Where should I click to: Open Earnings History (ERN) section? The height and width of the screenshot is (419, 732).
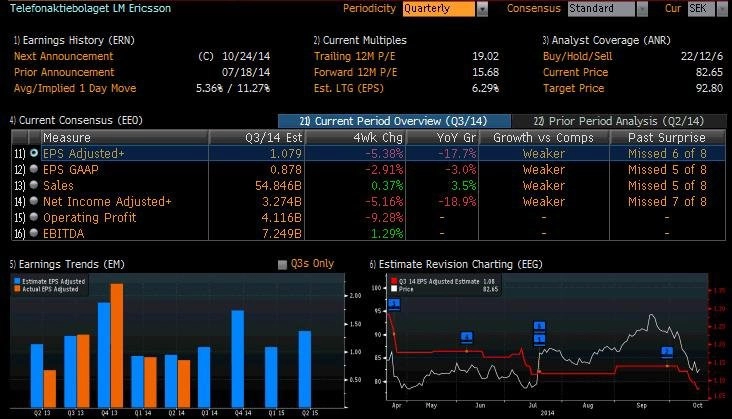coord(74,40)
